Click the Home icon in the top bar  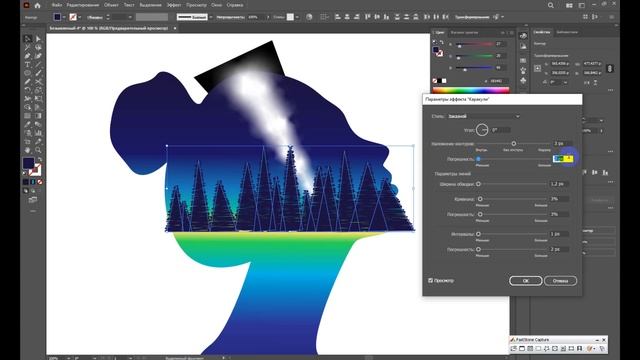click(38, 5)
